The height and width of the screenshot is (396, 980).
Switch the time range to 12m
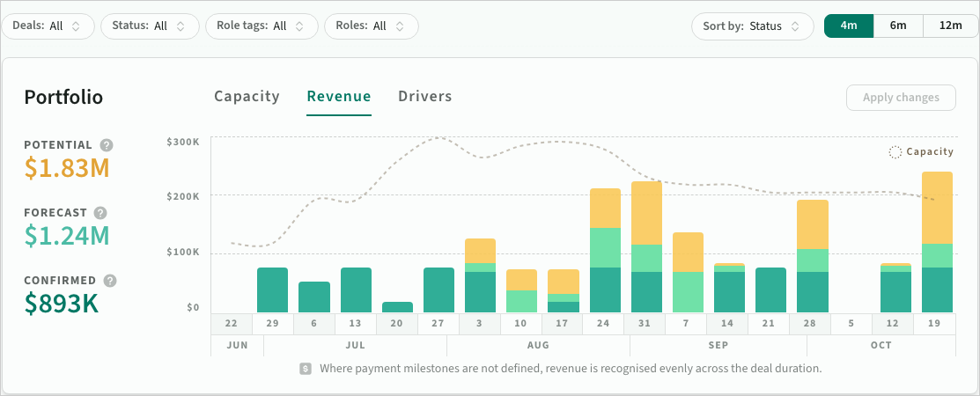point(951,26)
